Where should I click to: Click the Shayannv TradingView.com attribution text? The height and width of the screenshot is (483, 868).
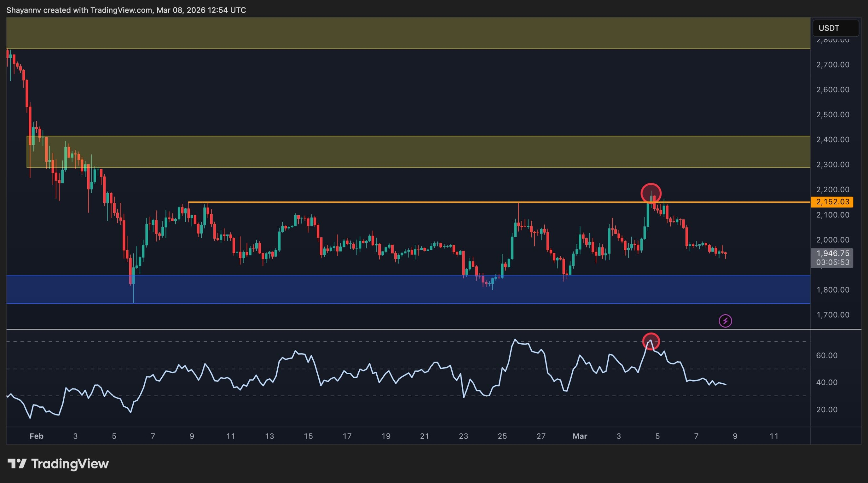126,10
